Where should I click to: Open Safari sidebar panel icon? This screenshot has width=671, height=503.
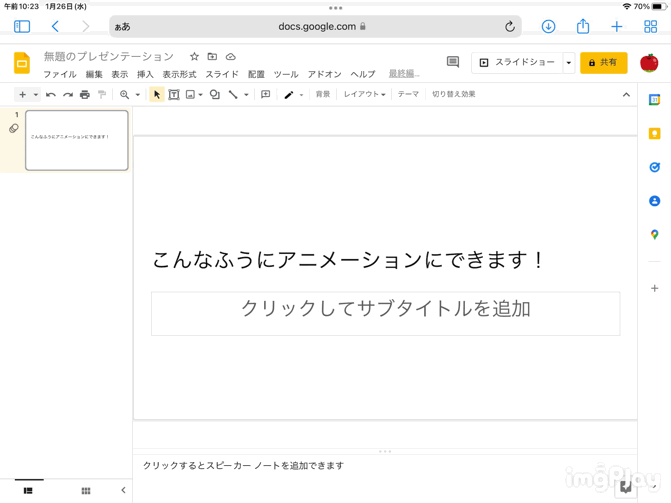coord(22,27)
